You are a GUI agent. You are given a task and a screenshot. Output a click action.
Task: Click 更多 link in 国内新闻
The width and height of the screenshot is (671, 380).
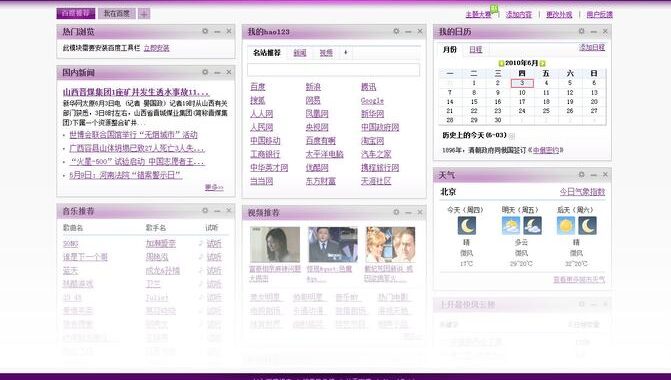click(214, 187)
